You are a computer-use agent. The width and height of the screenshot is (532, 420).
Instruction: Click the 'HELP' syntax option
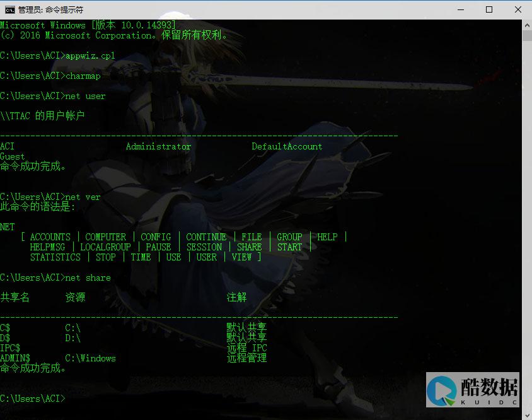[x=327, y=237]
